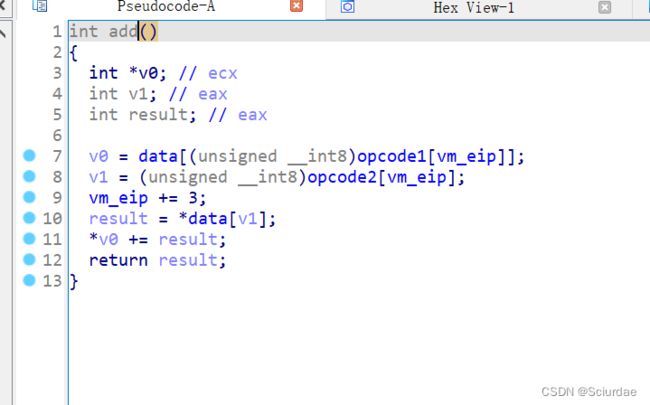The width and height of the screenshot is (650, 405).
Task: Close the Pseudocode-A tab
Action: click(296, 6)
